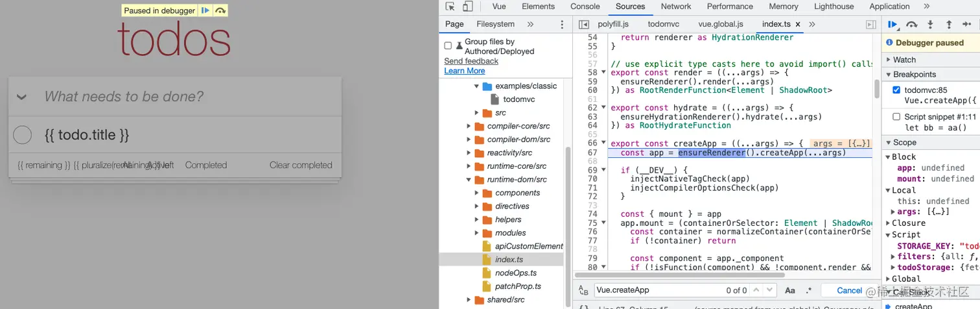980x309 pixels.
Task: Select the inspect element picker icon
Action: click(450, 6)
